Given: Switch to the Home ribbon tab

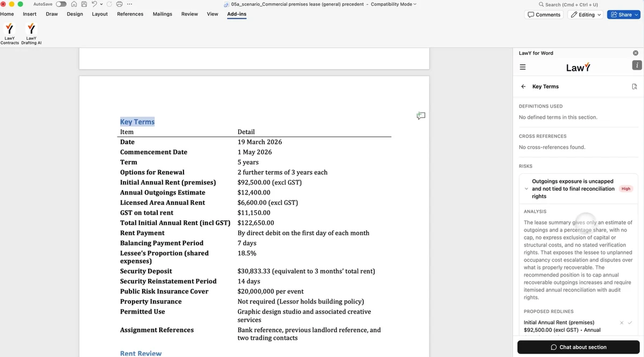Looking at the screenshot, I should coord(7,14).
